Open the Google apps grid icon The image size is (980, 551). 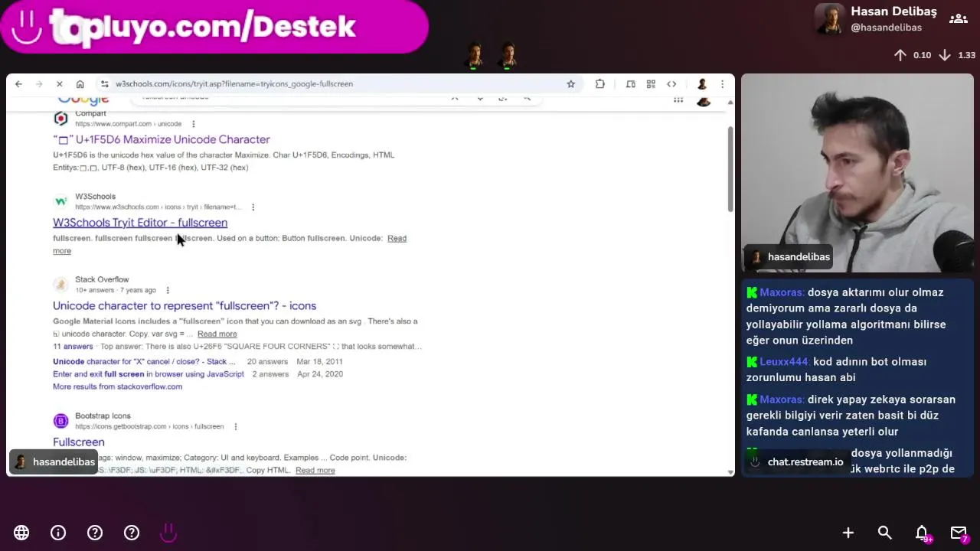coord(678,99)
